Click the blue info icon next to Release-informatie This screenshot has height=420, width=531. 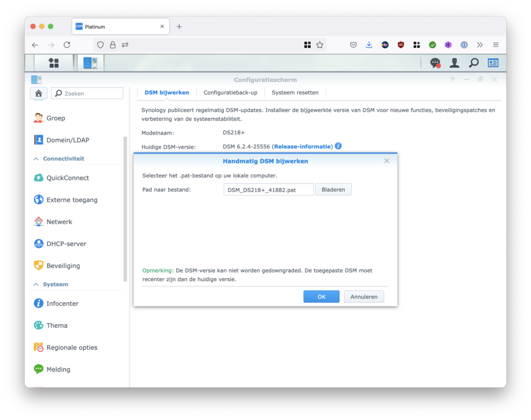pos(338,146)
